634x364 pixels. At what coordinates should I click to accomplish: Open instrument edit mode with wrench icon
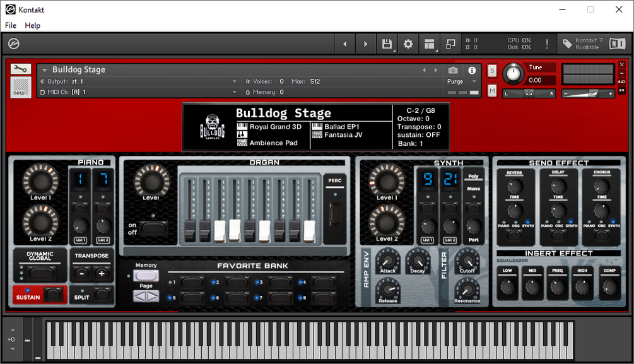pos(21,69)
